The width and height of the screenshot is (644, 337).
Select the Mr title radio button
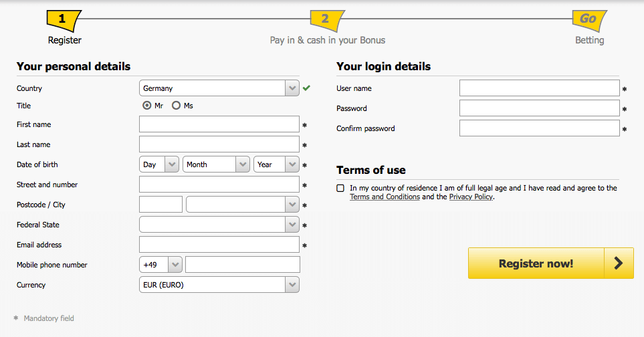point(146,106)
